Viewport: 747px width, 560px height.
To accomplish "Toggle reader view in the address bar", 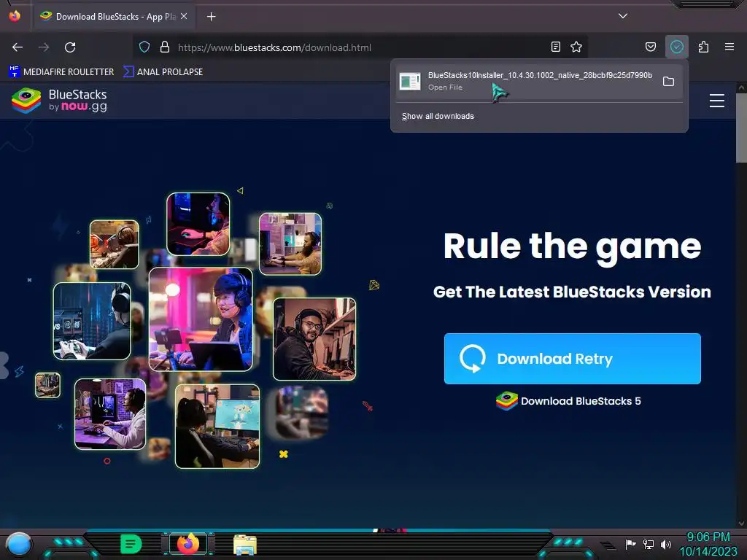I will [555, 47].
